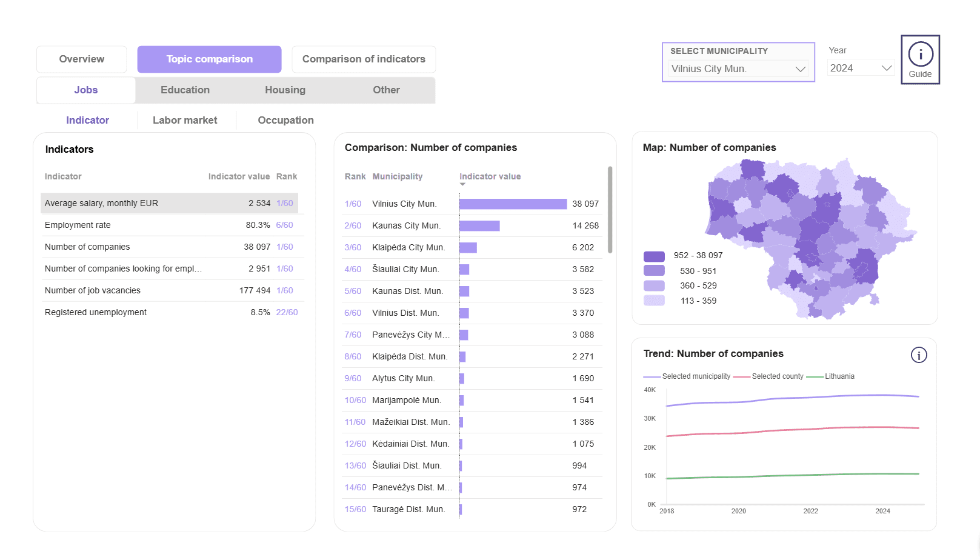Click the Trend chart info icon
The width and height of the screenshot is (980, 557).
tap(919, 355)
